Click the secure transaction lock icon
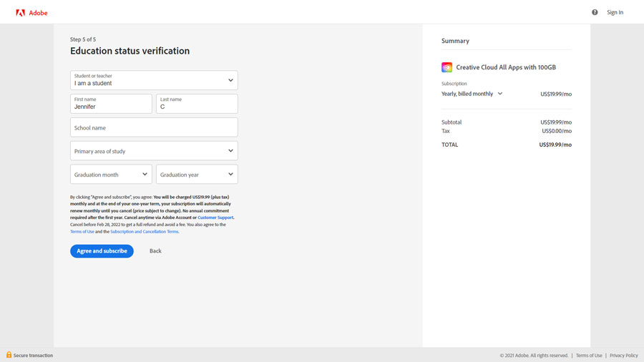 (x=9, y=355)
